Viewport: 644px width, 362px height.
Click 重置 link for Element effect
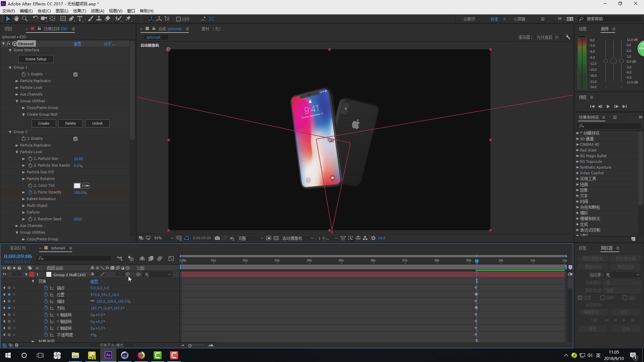click(77, 44)
